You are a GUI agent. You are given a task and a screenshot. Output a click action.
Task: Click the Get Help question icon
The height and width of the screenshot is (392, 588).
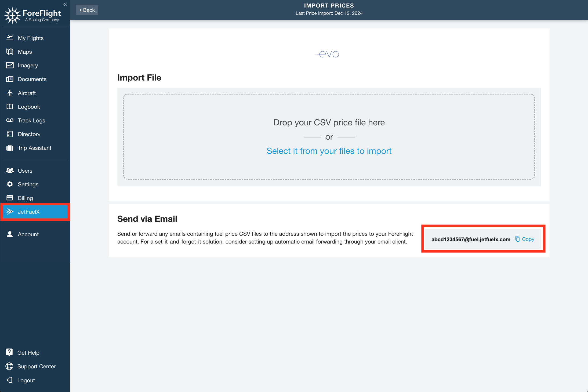click(9, 352)
